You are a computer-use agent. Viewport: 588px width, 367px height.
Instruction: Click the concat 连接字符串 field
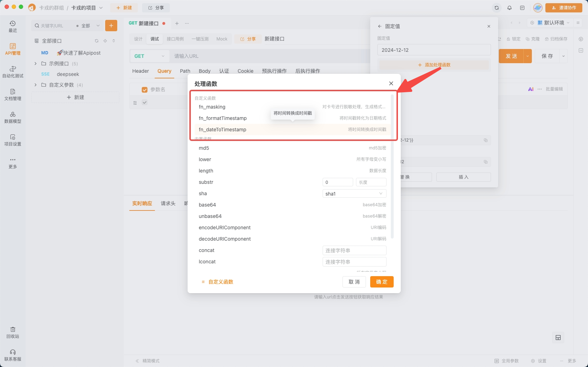tap(354, 250)
